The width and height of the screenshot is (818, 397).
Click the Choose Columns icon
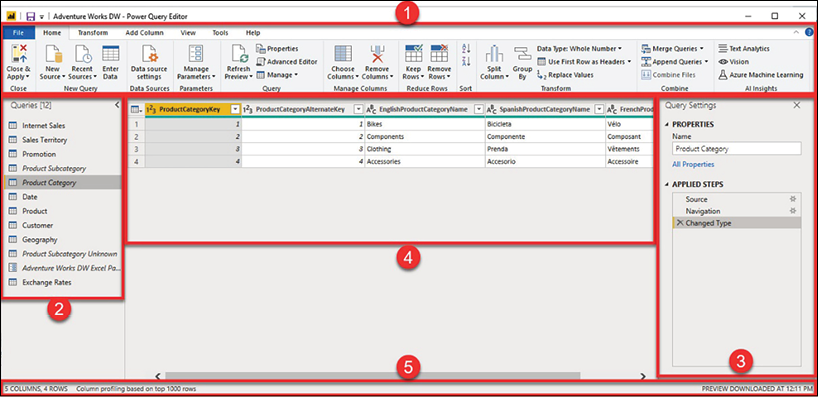343,54
